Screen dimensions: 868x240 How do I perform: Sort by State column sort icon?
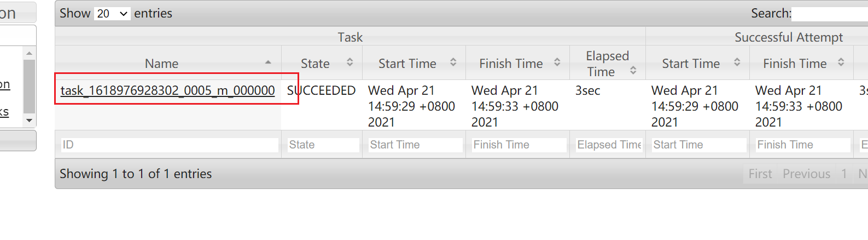(350, 62)
